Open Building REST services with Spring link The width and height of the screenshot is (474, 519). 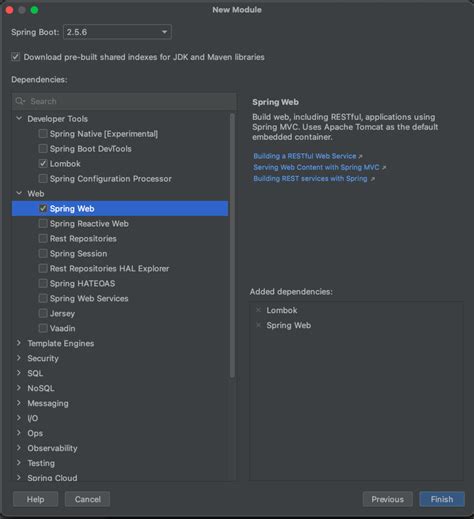tap(310, 179)
